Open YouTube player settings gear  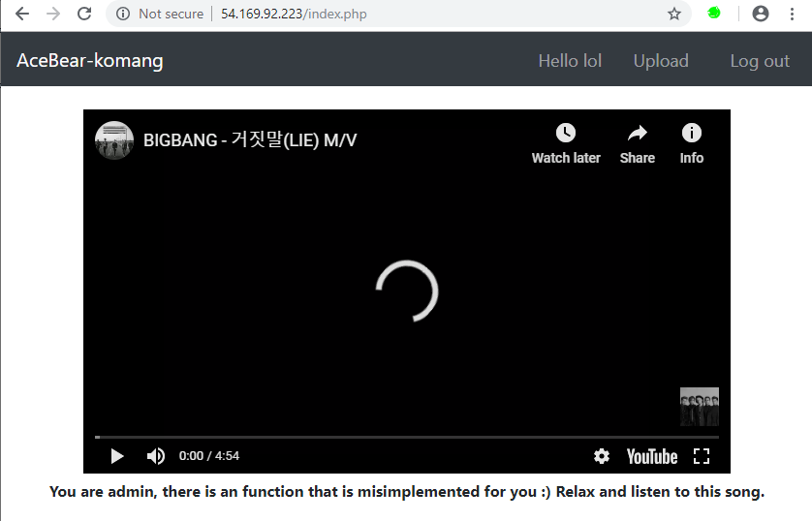601,456
